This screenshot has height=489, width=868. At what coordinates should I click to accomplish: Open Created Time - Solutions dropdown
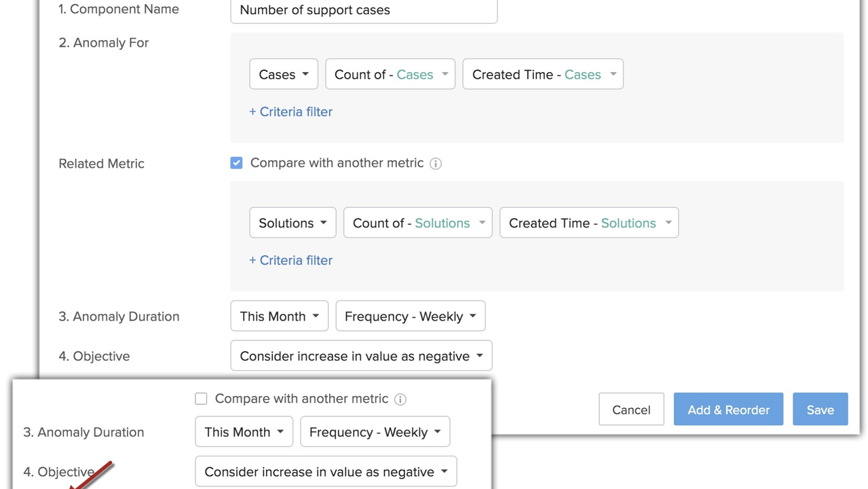tap(589, 223)
